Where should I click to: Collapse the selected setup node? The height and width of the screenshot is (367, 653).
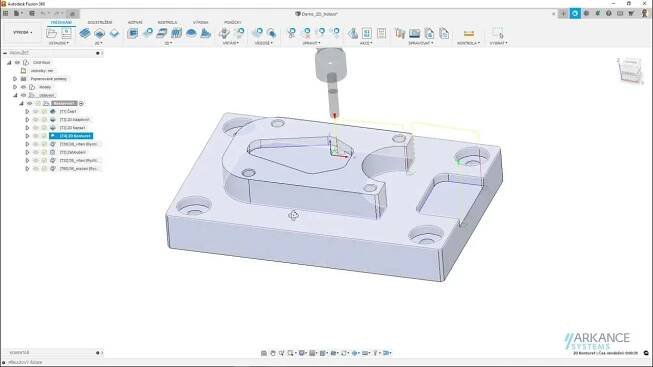pyautogui.click(x=21, y=103)
